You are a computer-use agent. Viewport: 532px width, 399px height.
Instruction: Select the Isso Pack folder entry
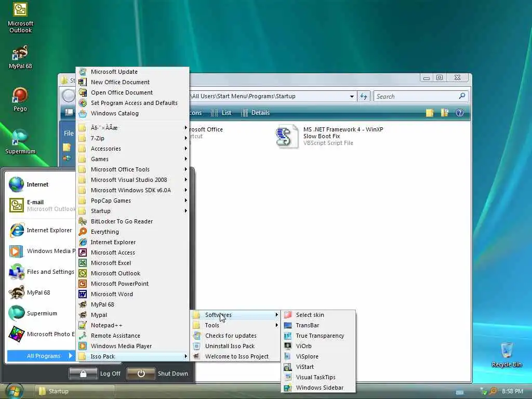pos(132,356)
